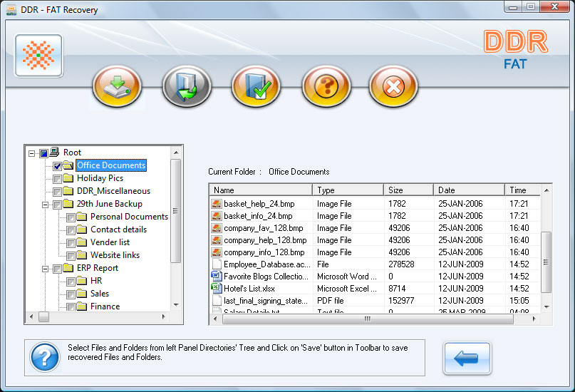Check the Contact details checkbox
The image size is (575, 392).
click(x=71, y=230)
